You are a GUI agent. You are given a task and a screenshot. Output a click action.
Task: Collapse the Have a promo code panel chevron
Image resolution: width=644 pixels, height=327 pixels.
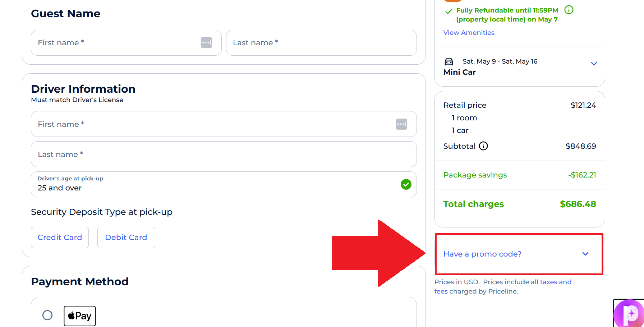pyautogui.click(x=585, y=254)
